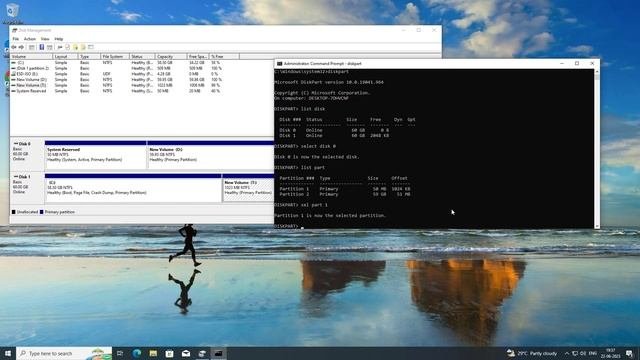The height and width of the screenshot is (360, 640).
Task: Sort by the Volume column header
Action: [31, 56]
